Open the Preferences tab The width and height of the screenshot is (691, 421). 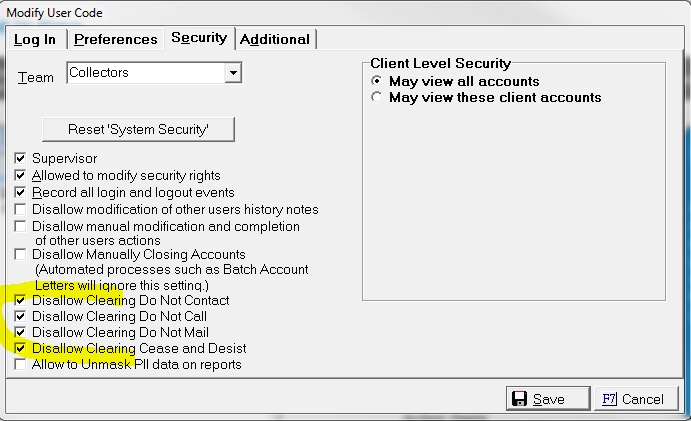pos(115,39)
